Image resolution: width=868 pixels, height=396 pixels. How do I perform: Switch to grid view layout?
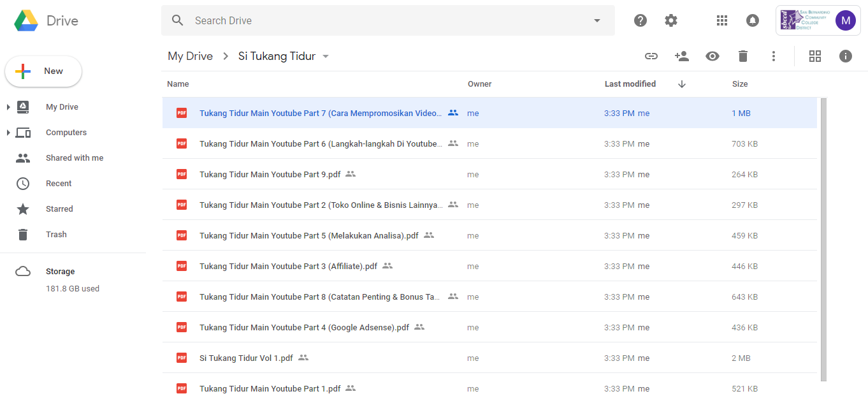pyautogui.click(x=814, y=56)
